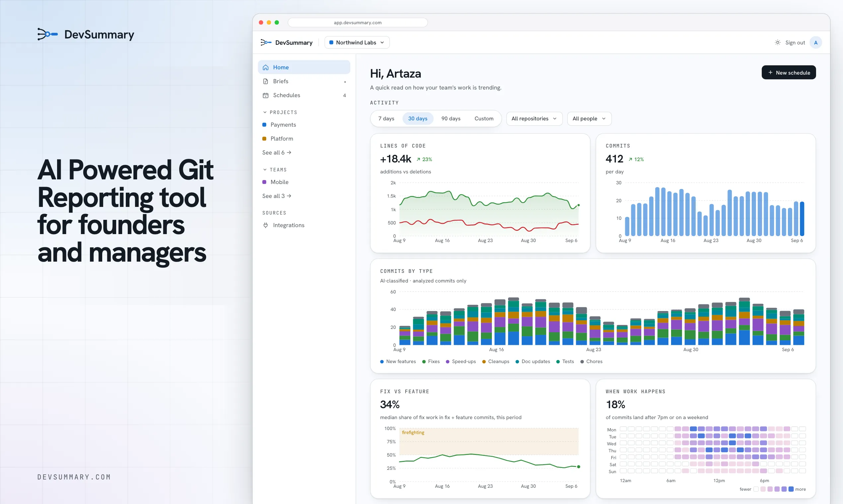Click the '34%' fix vs feature value
The height and width of the screenshot is (504, 843).
[390, 405]
